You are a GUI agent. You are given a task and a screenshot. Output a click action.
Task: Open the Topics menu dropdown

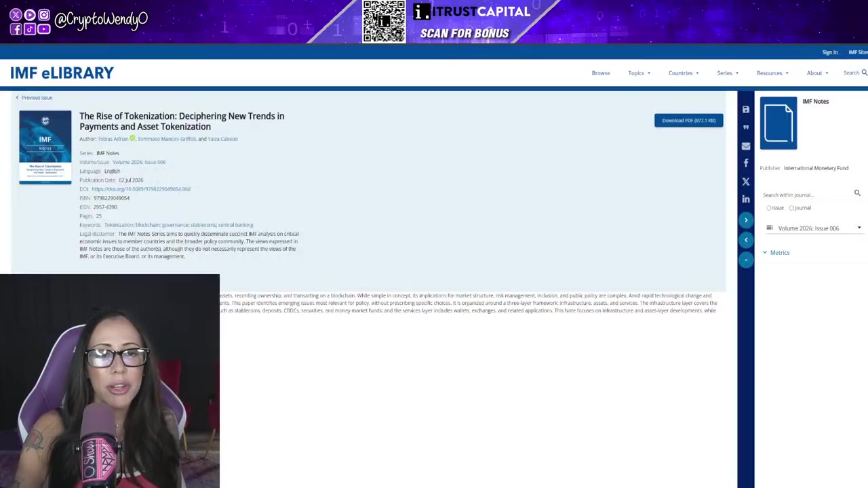(639, 73)
